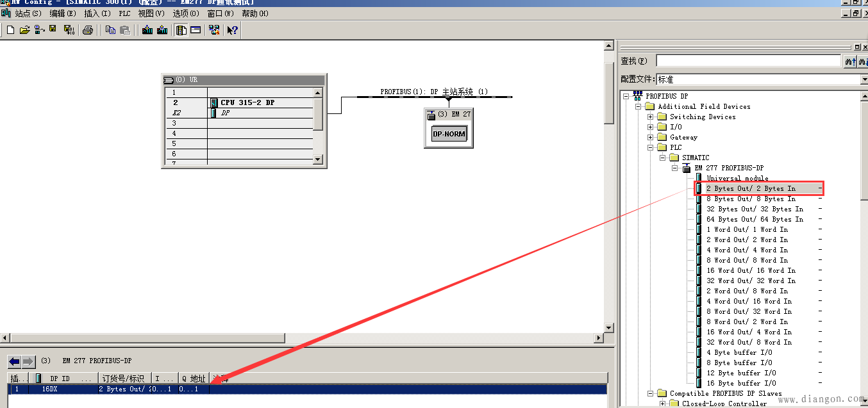Click the Print toolbar icon

point(88,30)
